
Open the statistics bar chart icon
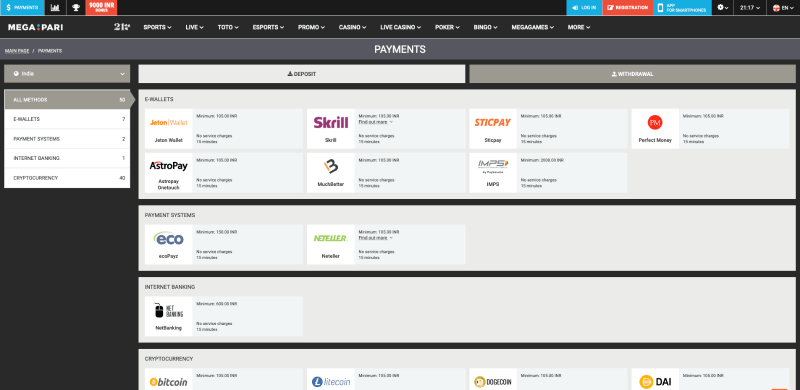[x=55, y=8]
